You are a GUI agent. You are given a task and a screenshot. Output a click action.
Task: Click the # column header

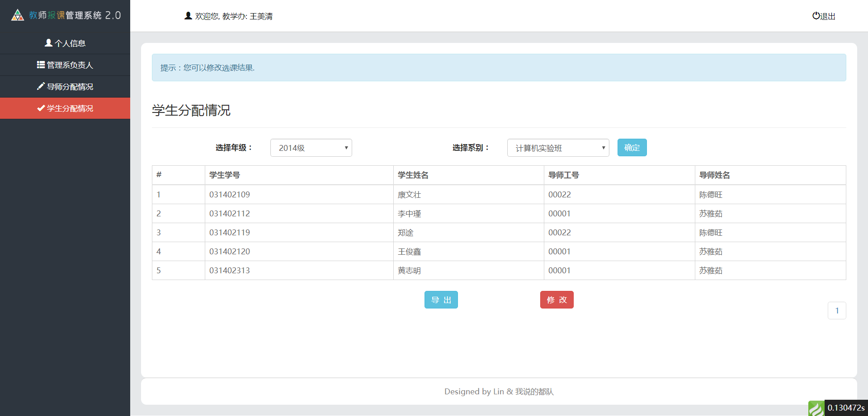pos(159,175)
